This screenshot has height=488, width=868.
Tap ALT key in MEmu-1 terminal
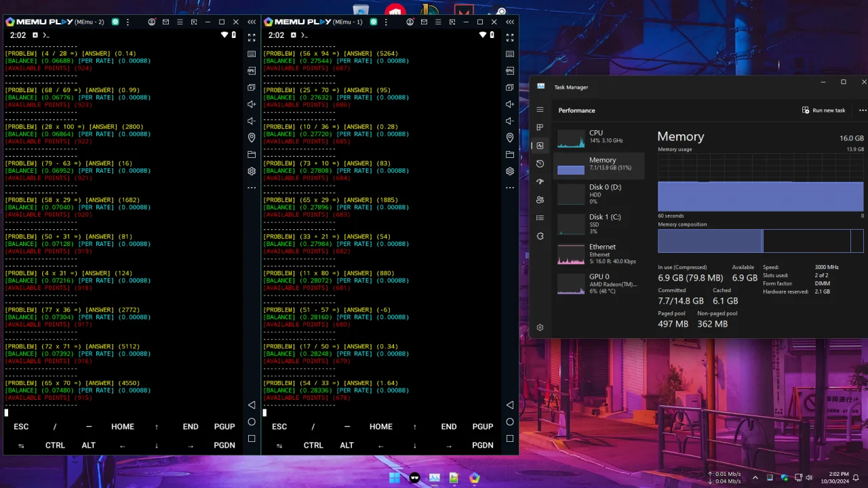(347, 445)
